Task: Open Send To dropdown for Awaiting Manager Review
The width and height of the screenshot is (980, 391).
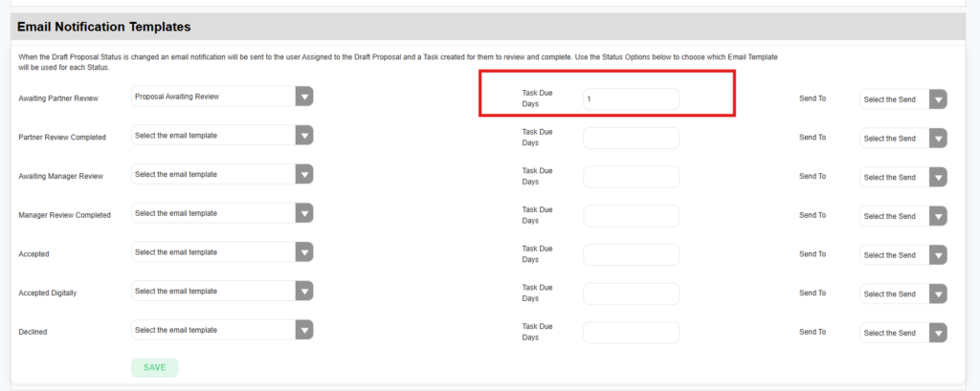Action: (x=903, y=177)
